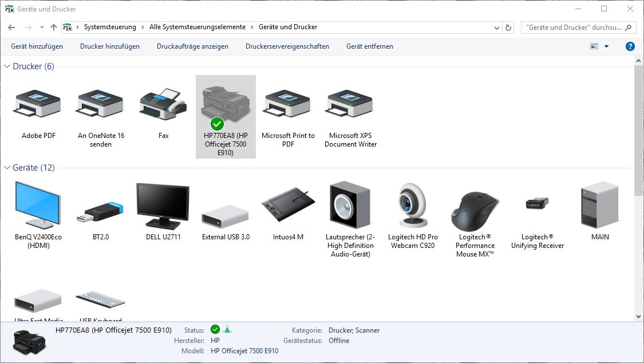Select the Microsoft Print to PDF printer

pos(288,104)
